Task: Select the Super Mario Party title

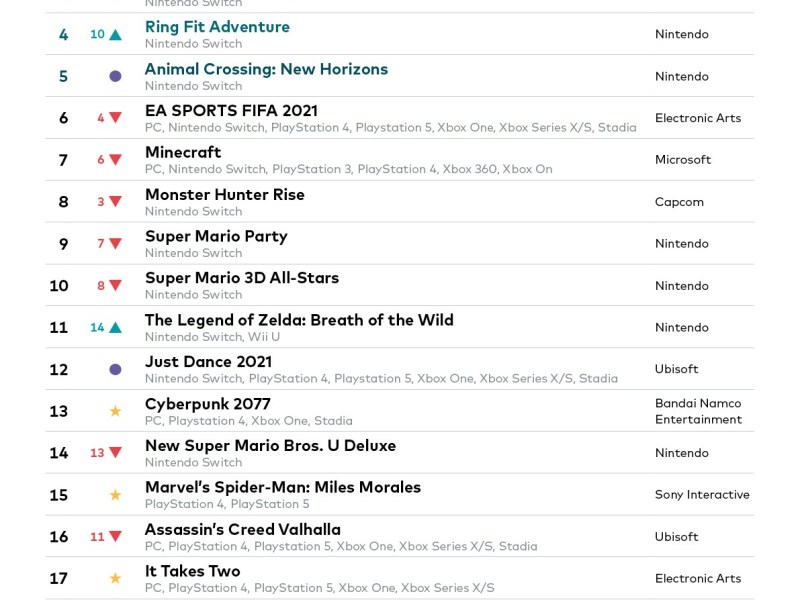Action: [216, 237]
